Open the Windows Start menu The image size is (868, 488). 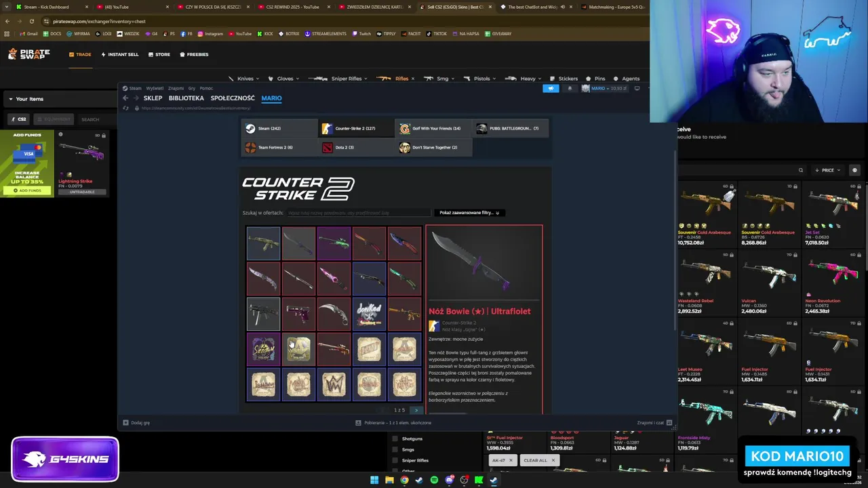click(374, 480)
